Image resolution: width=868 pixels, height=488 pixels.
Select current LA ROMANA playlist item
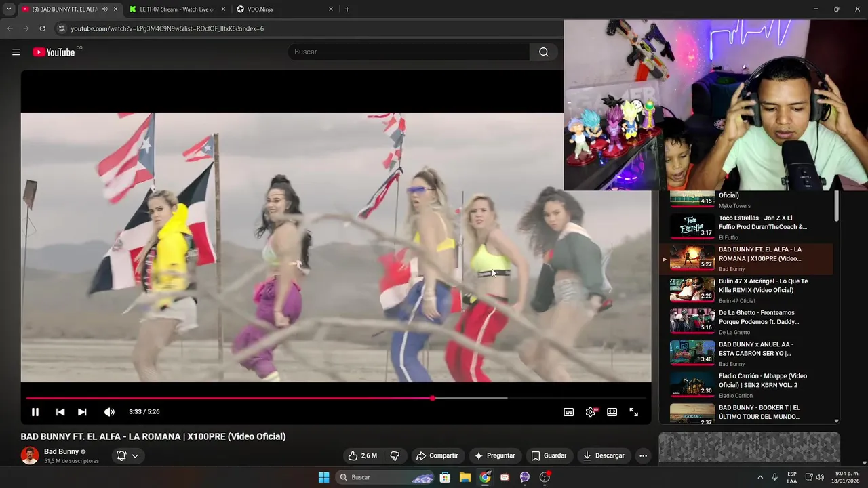click(x=746, y=259)
